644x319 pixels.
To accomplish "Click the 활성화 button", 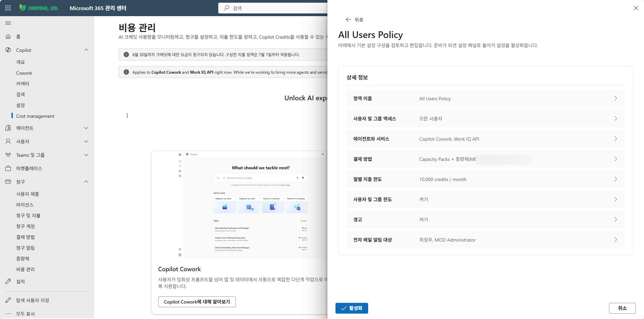I will pyautogui.click(x=352, y=308).
